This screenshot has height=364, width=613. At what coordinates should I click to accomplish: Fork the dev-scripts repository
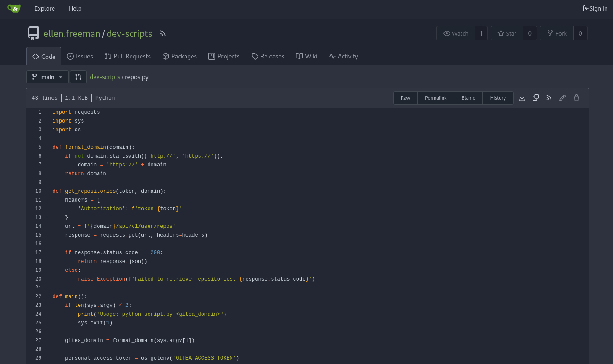coord(557,33)
